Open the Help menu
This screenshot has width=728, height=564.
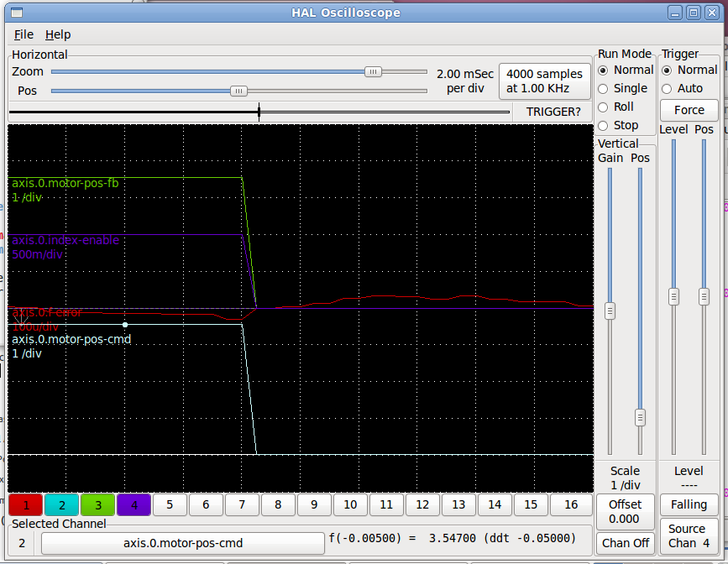[x=58, y=34]
